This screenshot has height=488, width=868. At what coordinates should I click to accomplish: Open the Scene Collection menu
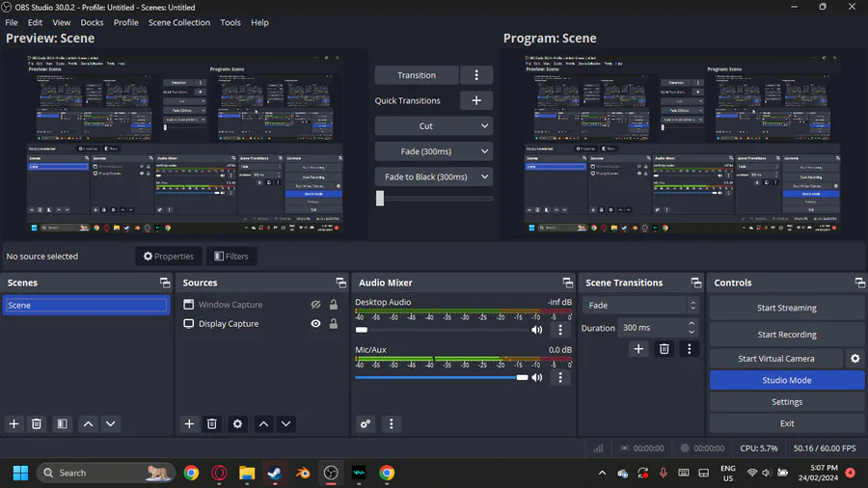coord(179,23)
